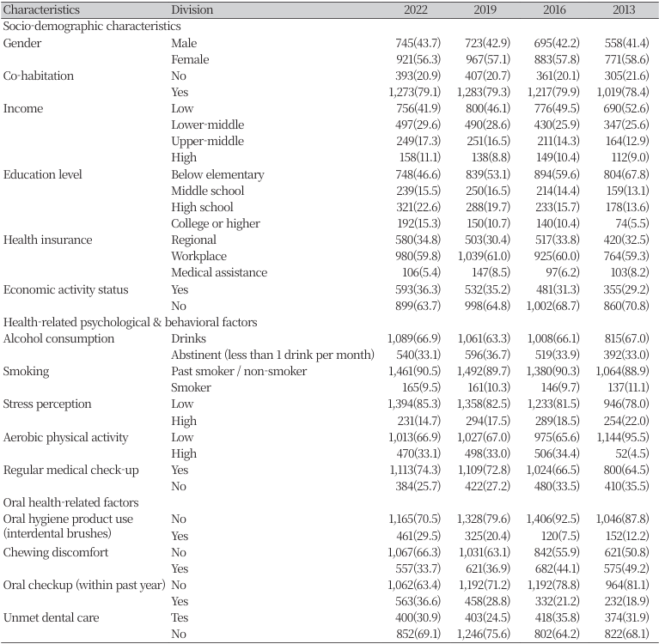Click the Alcohol consumption row label
Image resolution: width=659 pixels, height=644 pixels.
click(x=58, y=338)
